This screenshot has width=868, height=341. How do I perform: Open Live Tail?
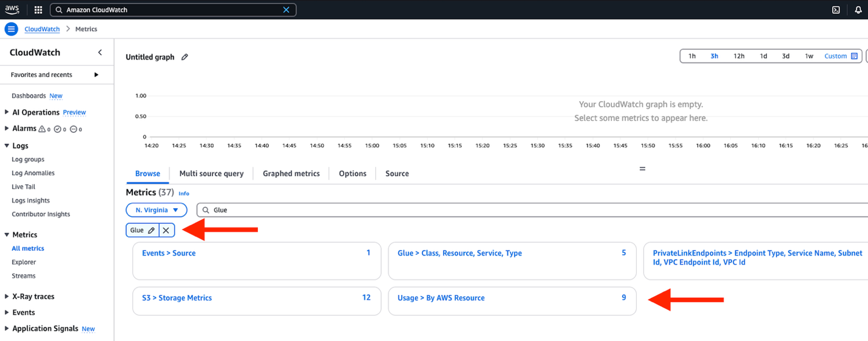tap(24, 187)
